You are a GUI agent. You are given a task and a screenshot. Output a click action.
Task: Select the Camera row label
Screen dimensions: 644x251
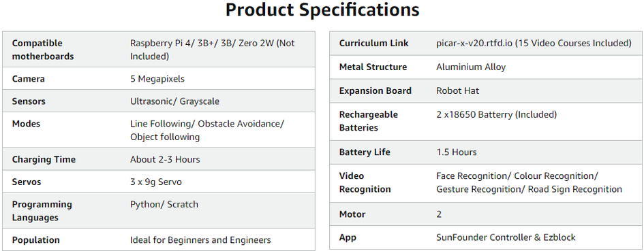click(29, 79)
